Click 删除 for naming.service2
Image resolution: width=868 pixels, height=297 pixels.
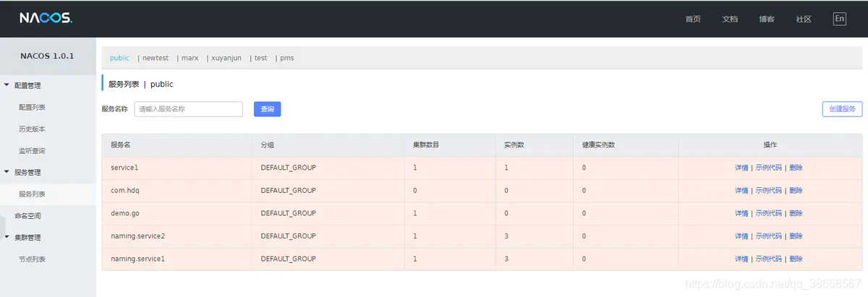pos(796,236)
